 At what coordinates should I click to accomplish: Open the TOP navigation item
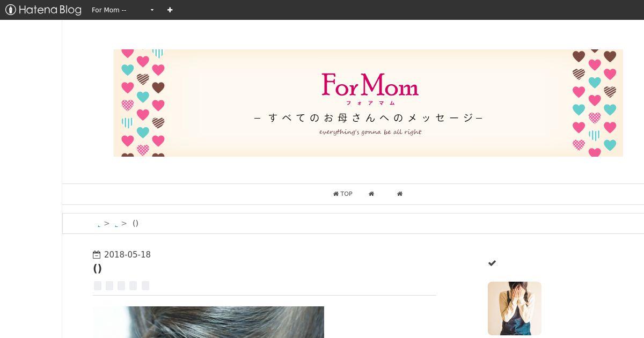tap(342, 194)
